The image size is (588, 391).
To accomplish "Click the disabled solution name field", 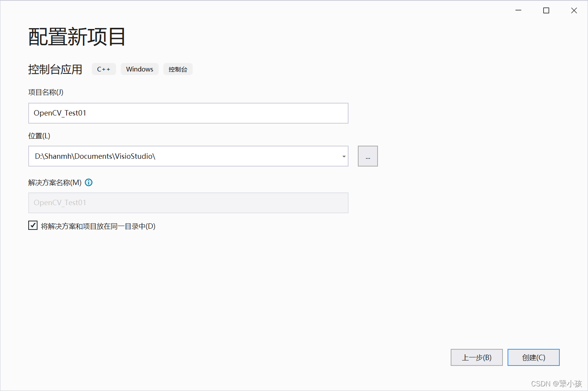I will coord(188,203).
